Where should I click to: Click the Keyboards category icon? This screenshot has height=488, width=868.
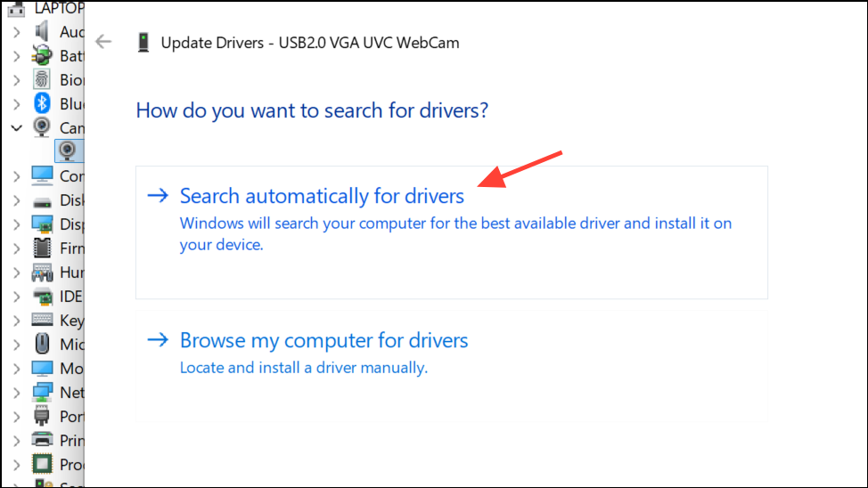click(42, 320)
